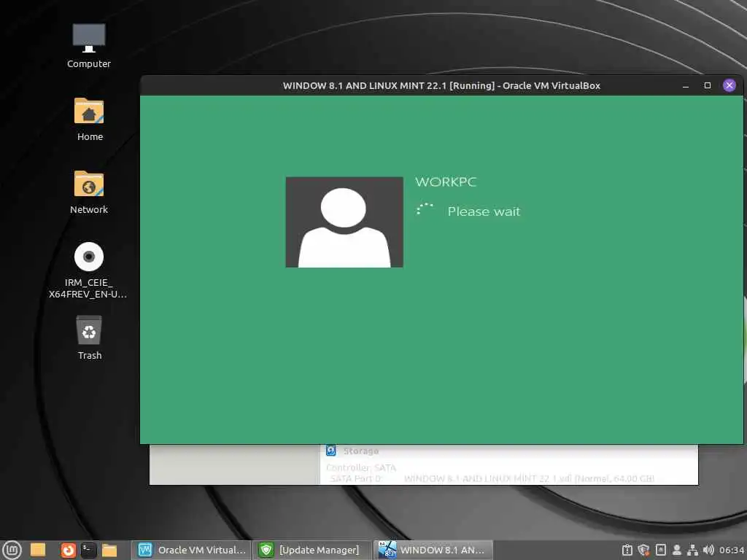This screenshot has width=747, height=560.
Task: Select the IRM_CEIE_X64FREV disc icon
Action: [x=88, y=271]
